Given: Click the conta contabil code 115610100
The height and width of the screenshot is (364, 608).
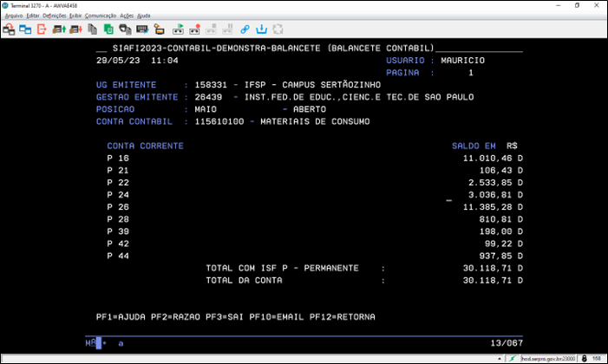Looking at the screenshot, I should pos(219,121).
